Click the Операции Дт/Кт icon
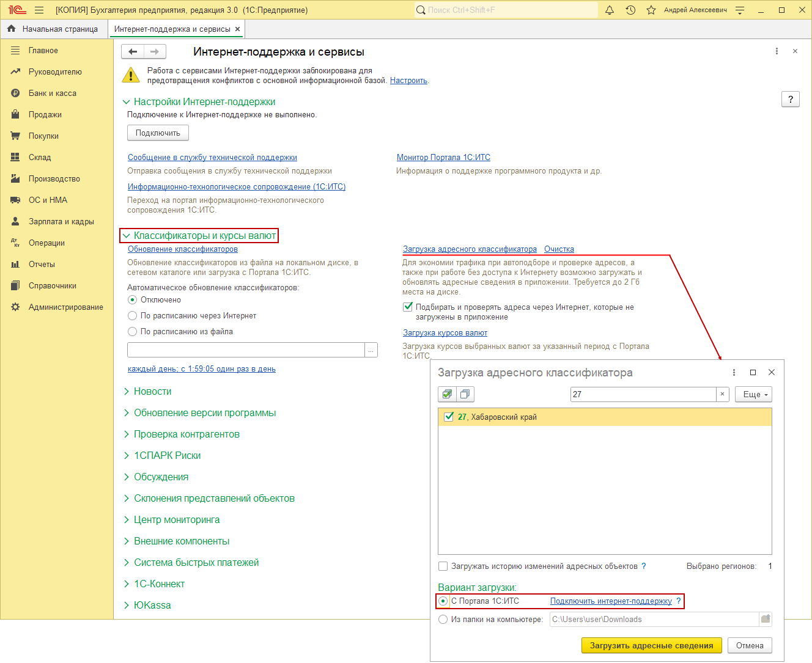 point(15,243)
